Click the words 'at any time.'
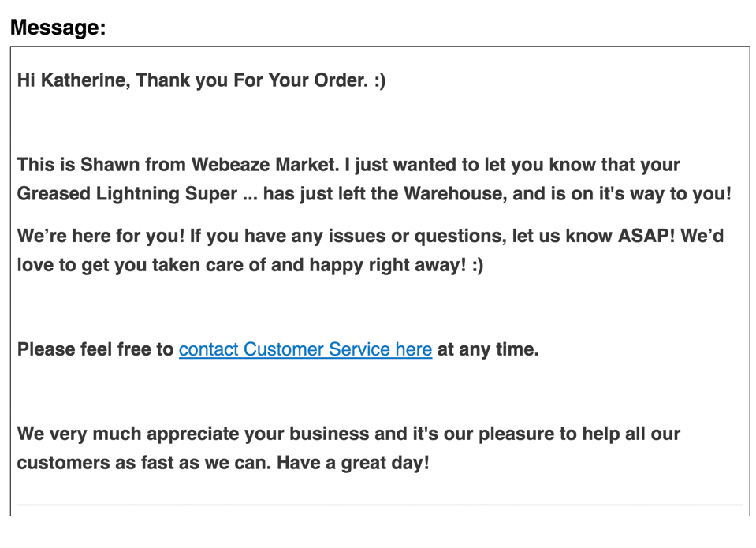The height and width of the screenshot is (548, 756). tap(488, 349)
